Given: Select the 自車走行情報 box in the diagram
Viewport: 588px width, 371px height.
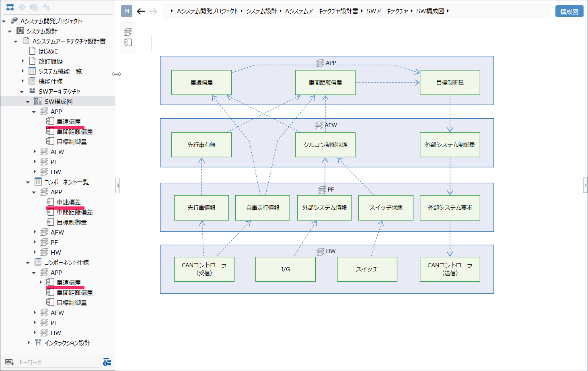Looking at the screenshot, I should tap(263, 208).
